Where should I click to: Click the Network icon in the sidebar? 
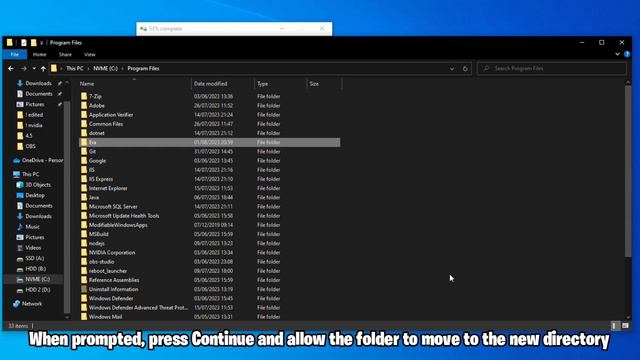(16, 304)
